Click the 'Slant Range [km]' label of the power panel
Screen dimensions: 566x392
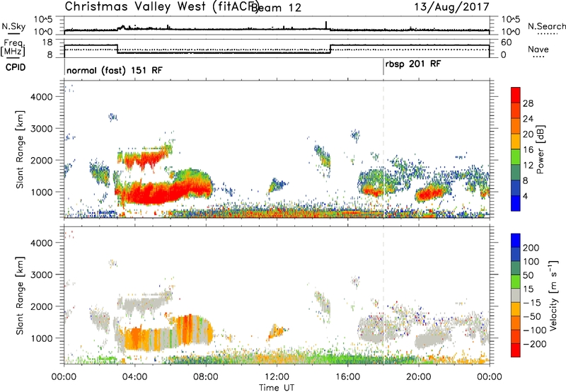point(20,149)
